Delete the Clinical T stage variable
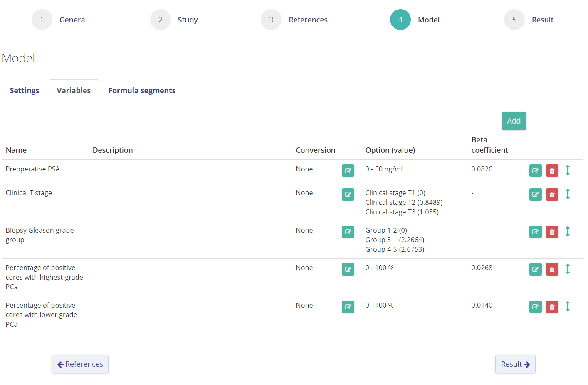This screenshot has width=588, height=385. pos(552,194)
